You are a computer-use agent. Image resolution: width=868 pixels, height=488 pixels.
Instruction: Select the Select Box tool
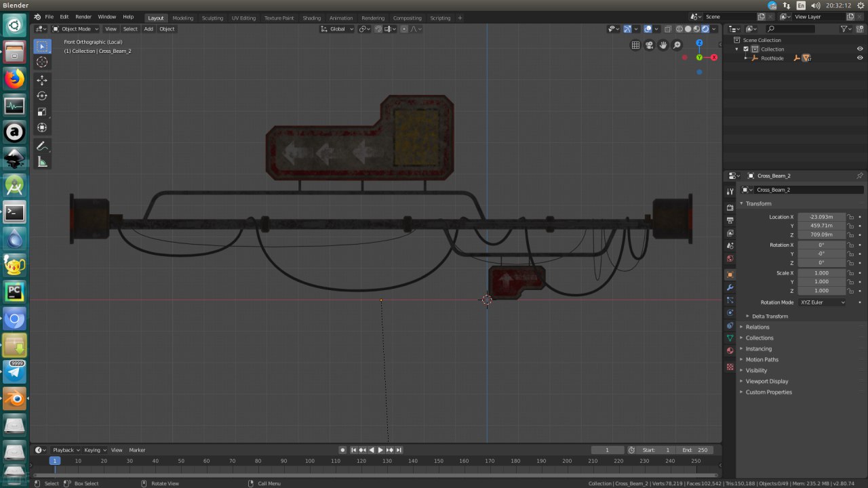point(42,46)
